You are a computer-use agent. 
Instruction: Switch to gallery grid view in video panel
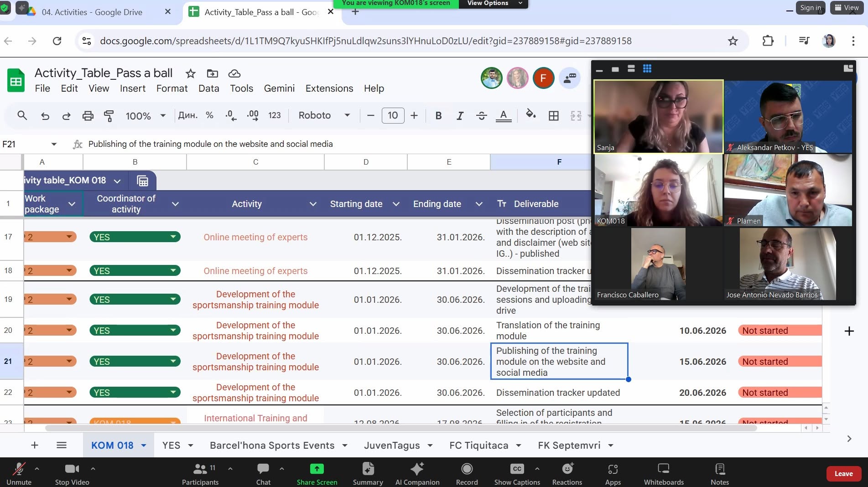(647, 69)
